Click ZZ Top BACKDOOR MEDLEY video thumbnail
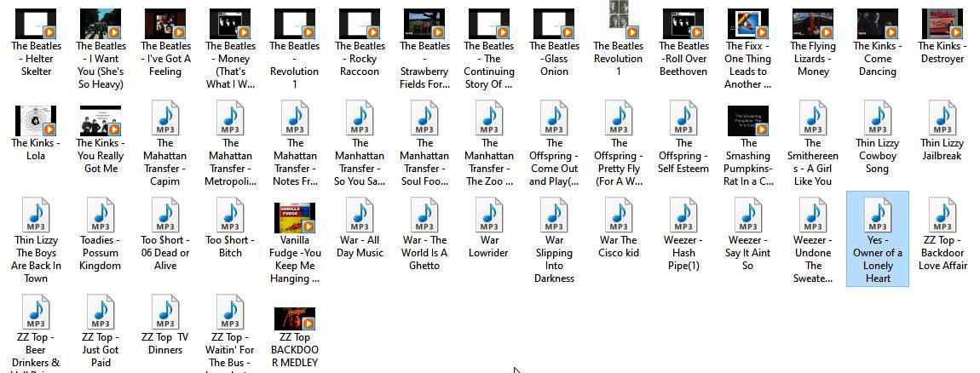 (295, 318)
